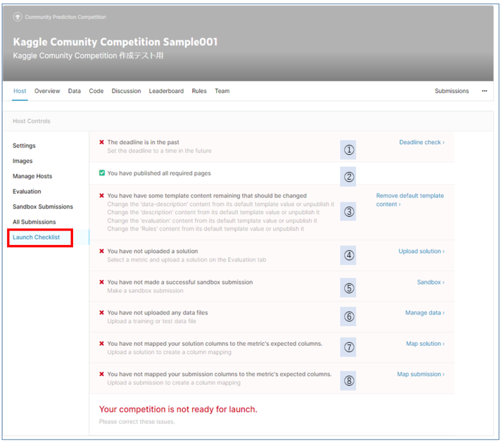Select Settings in Host Controls sidebar
The width and height of the screenshot is (504, 444).
(24, 145)
